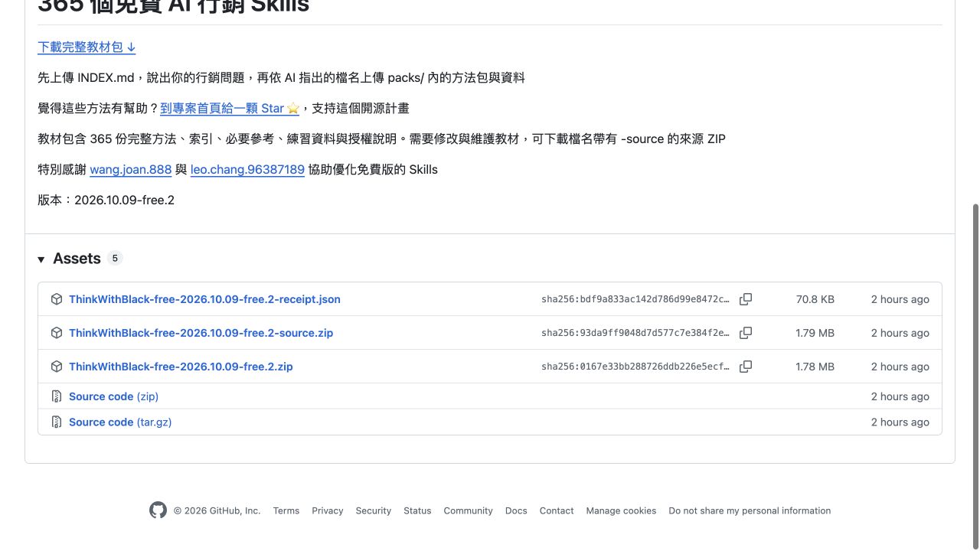Open wang.joan.888 profile link
980x551 pixels.
(x=130, y=169)
